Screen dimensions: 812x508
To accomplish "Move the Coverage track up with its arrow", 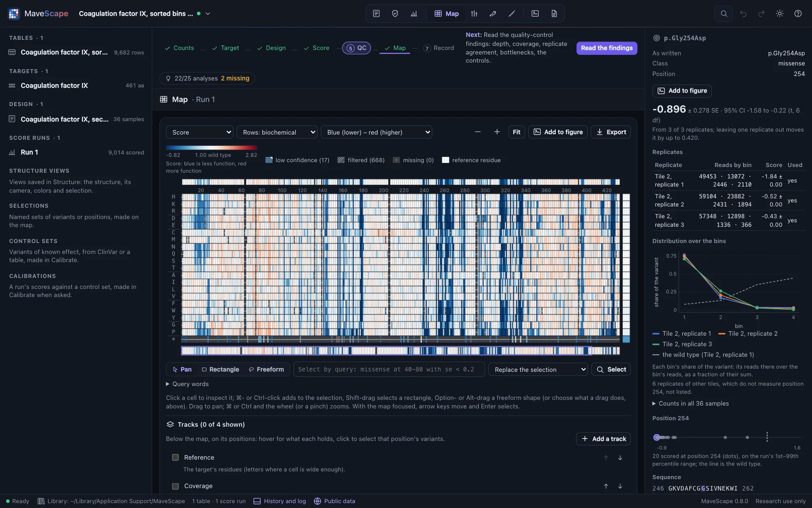I will [606, 486].
